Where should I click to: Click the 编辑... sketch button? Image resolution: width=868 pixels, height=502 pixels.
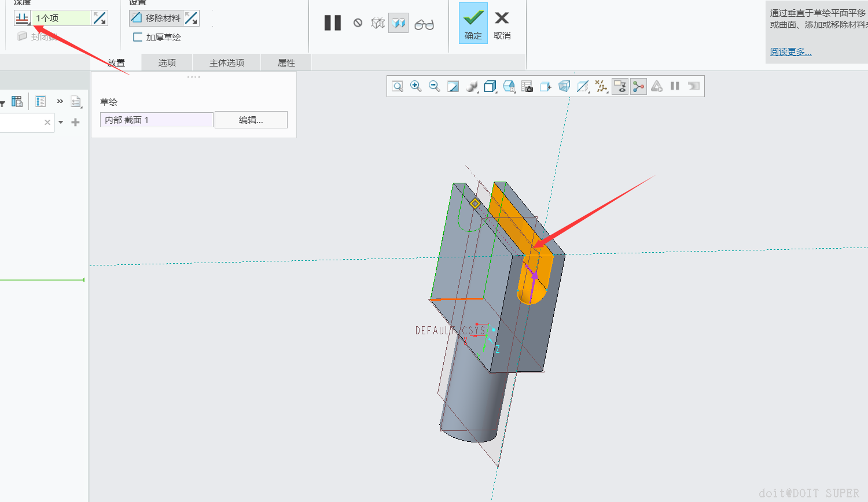click(x=251, y=120)
